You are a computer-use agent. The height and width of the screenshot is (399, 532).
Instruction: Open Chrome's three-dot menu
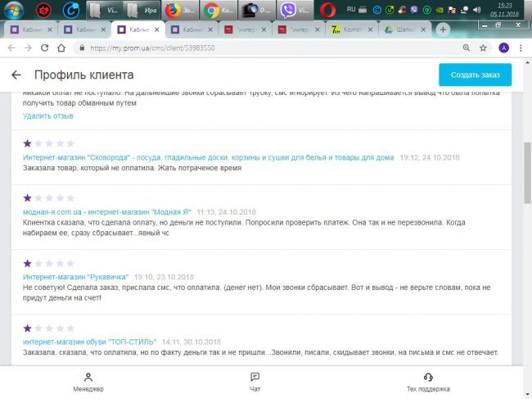[521, 48]
